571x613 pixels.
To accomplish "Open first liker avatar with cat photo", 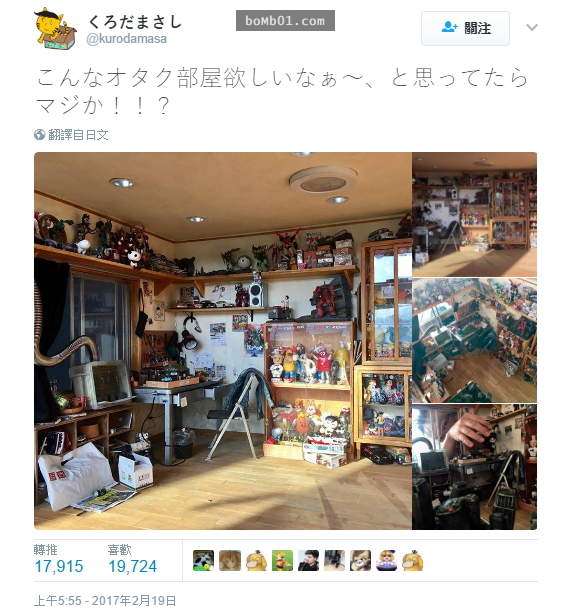I will tap(203, 560).
